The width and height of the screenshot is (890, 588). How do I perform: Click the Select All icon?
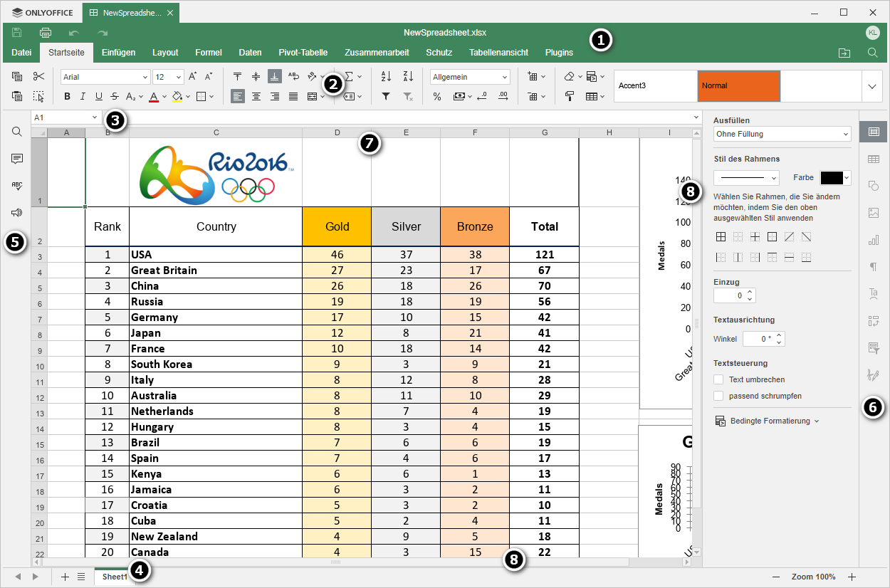pos(38,96)
